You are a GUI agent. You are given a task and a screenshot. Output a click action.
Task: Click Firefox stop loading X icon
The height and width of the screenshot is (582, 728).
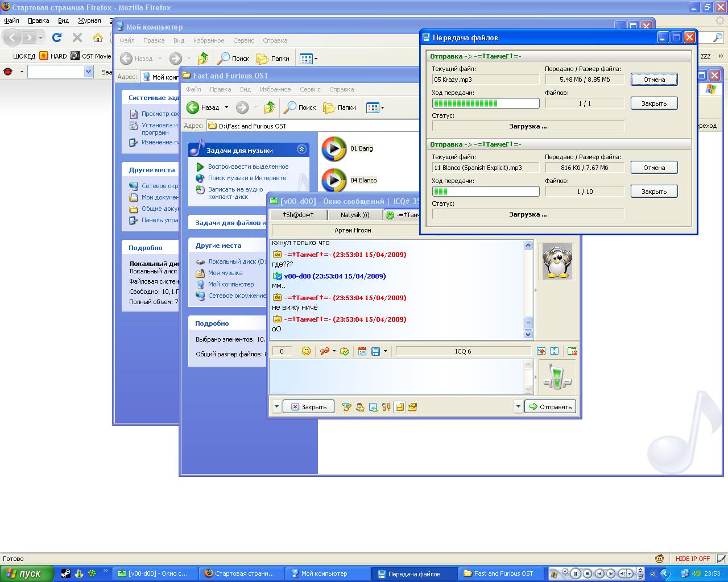point(77,38)
